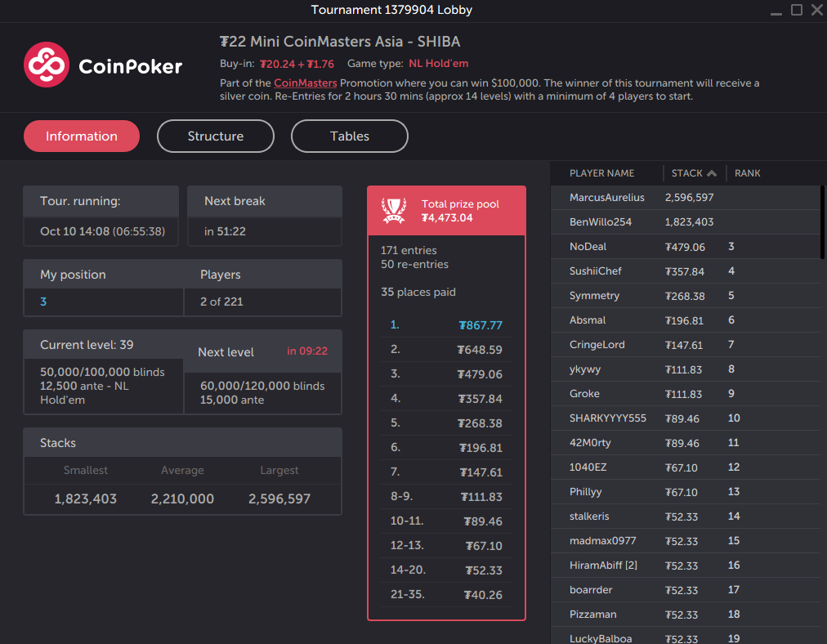Viewport: 827px width, 644px height.
Task: Click the NL Hold'em game type text
Action: coord(438,63)
